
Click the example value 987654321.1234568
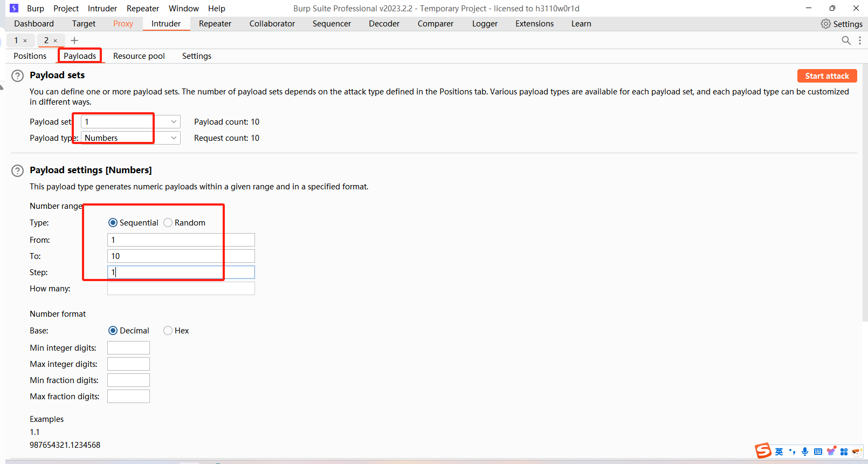click(x=65, y=445)
